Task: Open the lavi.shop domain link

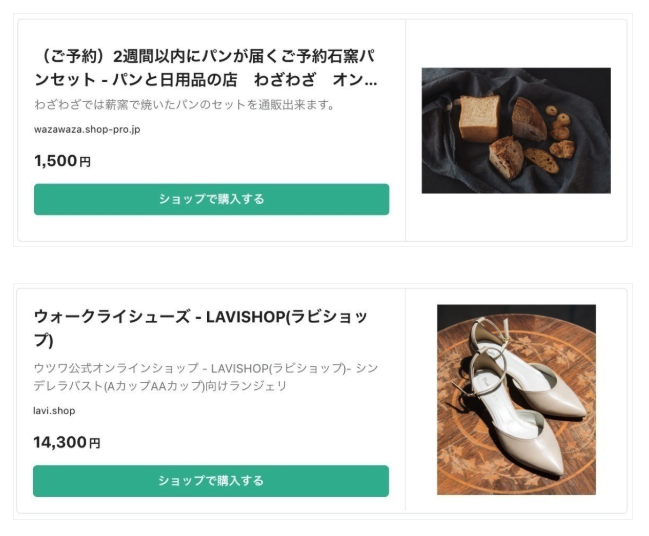Action: tap(54, 411)
